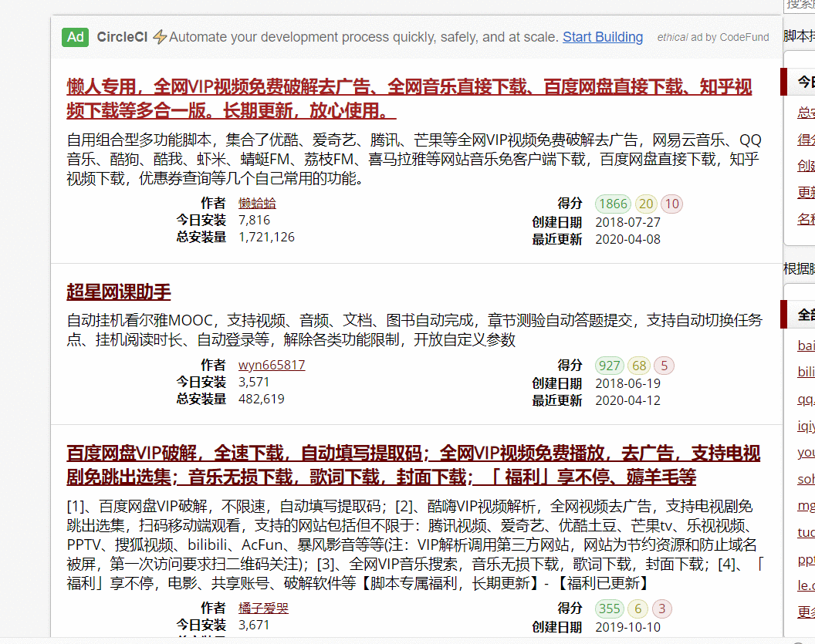Image resolution: width=815 pixels, height=644 pixels.
Task: Click the green 355 rating badge
Action: tap(609, 609)
